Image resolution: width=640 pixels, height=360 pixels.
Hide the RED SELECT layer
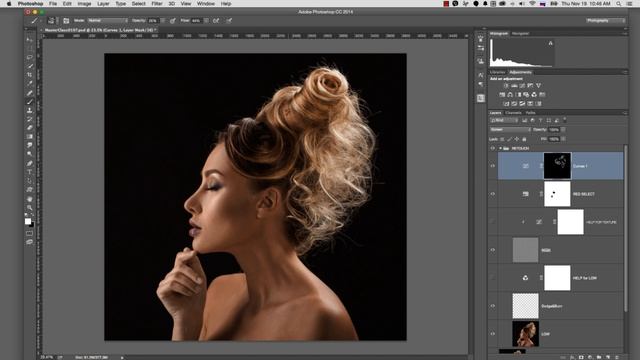click(493, 194)
